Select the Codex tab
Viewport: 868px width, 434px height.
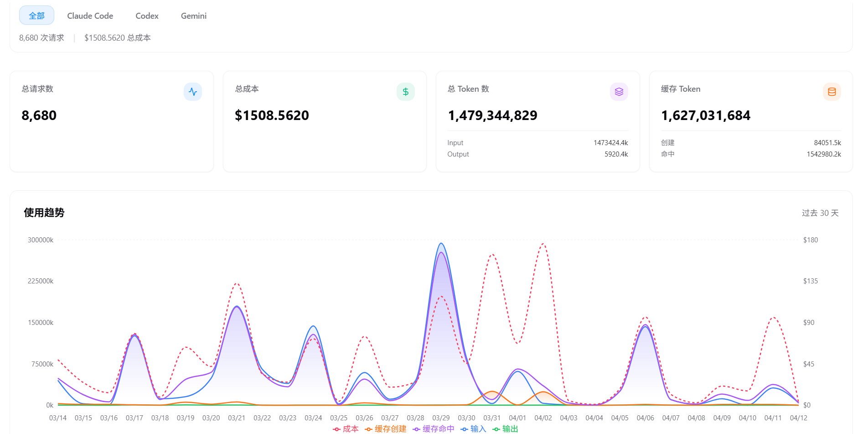coord(147,16)
